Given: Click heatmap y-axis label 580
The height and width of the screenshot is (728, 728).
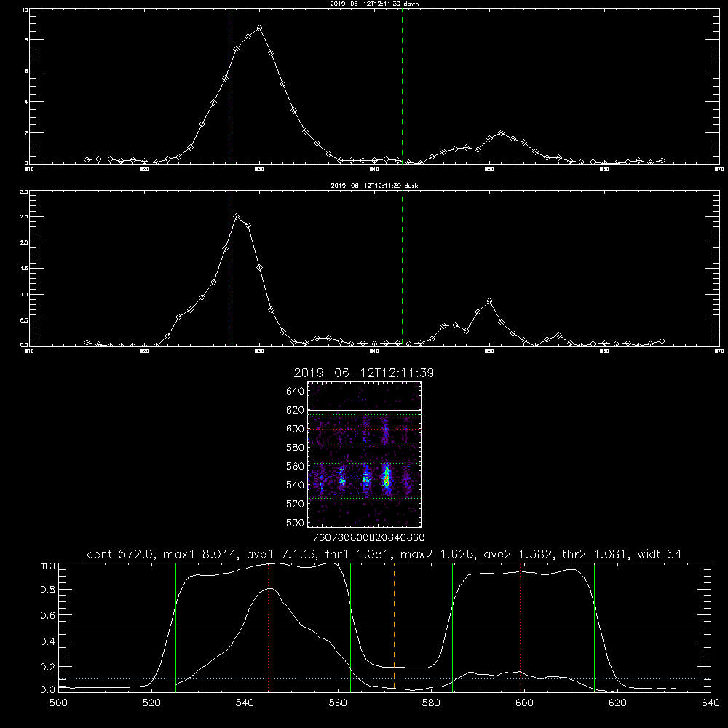Looking at the screenshot, I should (296, 448).
